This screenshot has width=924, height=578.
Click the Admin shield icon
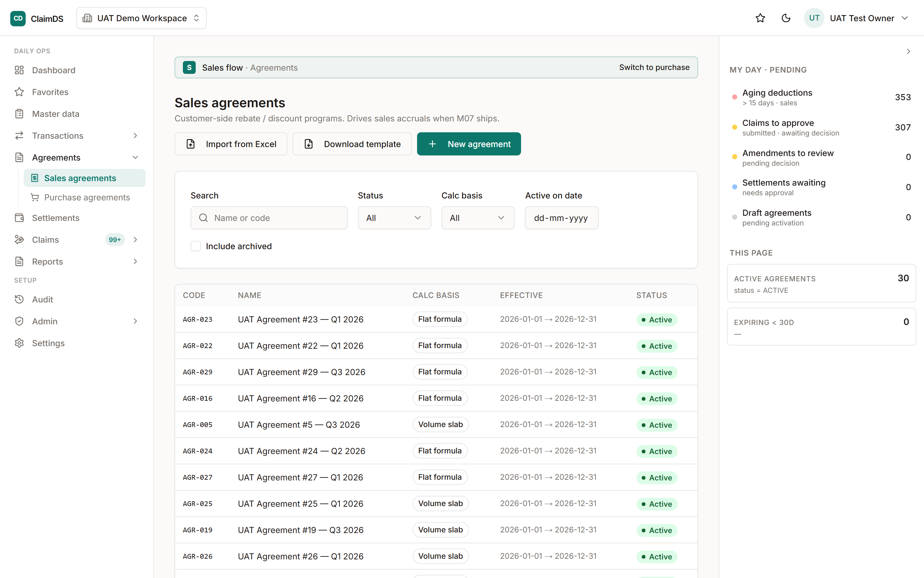click(19, 321)
